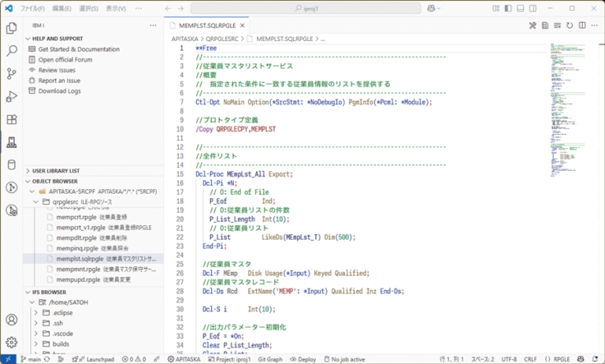Close the MEMPLST.SQLRPGLE tab
Screen dimensions: 605x364
pyautogui.click(x=243, y=25)
